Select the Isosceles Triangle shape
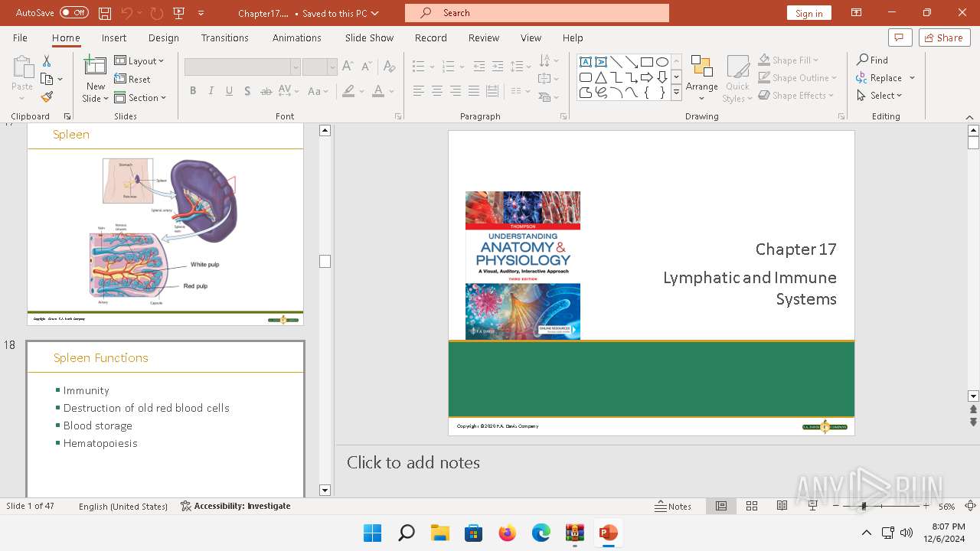Screen dimensions: 980x551 coord(601,77)
